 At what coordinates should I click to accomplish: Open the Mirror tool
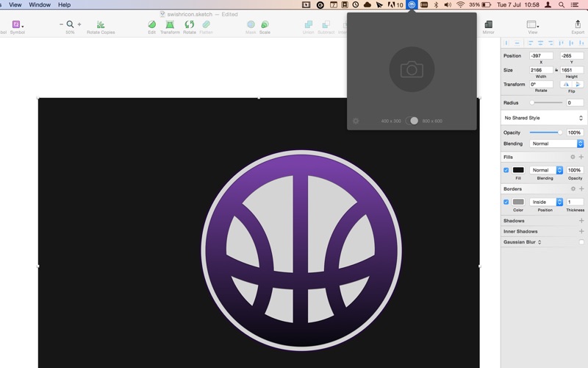[488, 25]
